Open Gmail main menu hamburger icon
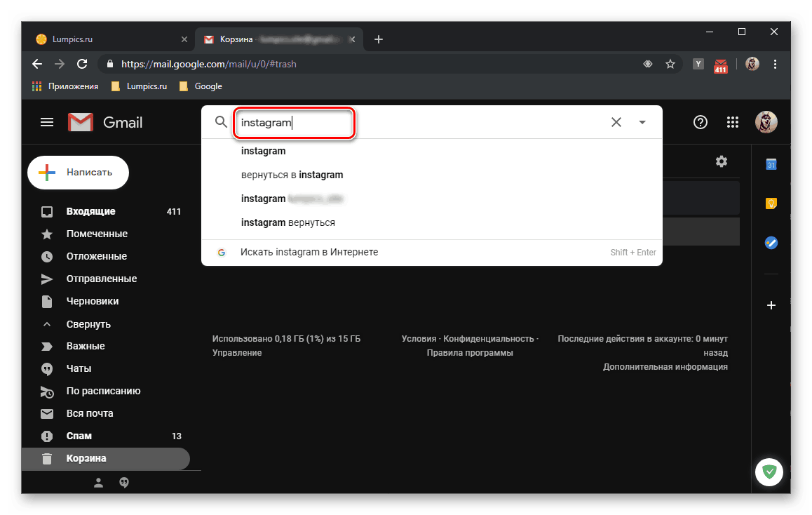This screenshot has height=515, width=812. (47, 122)
